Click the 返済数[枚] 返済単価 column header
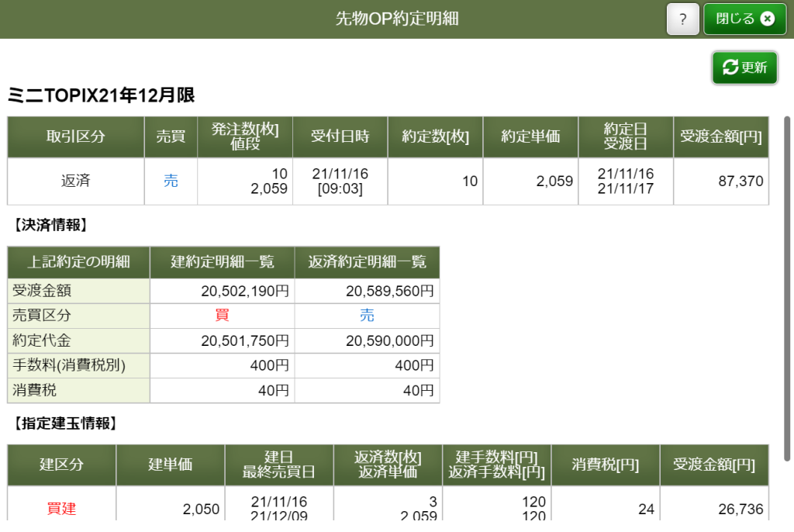Image resolution: width=794 pixels, height=532 pixels. point(388,465)
